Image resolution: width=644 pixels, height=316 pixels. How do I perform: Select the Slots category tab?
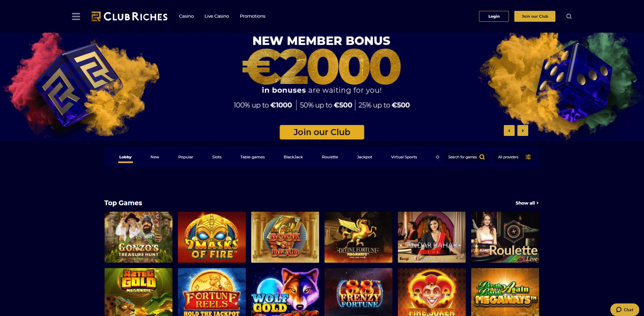click(x=217, y=157)
